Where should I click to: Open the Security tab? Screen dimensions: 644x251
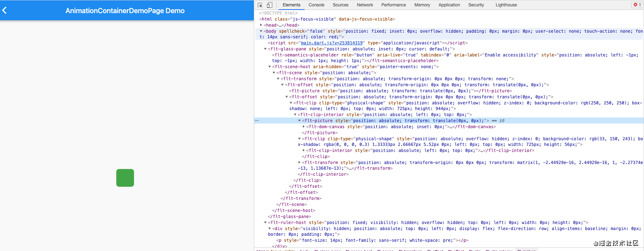[x=476, y=5]
